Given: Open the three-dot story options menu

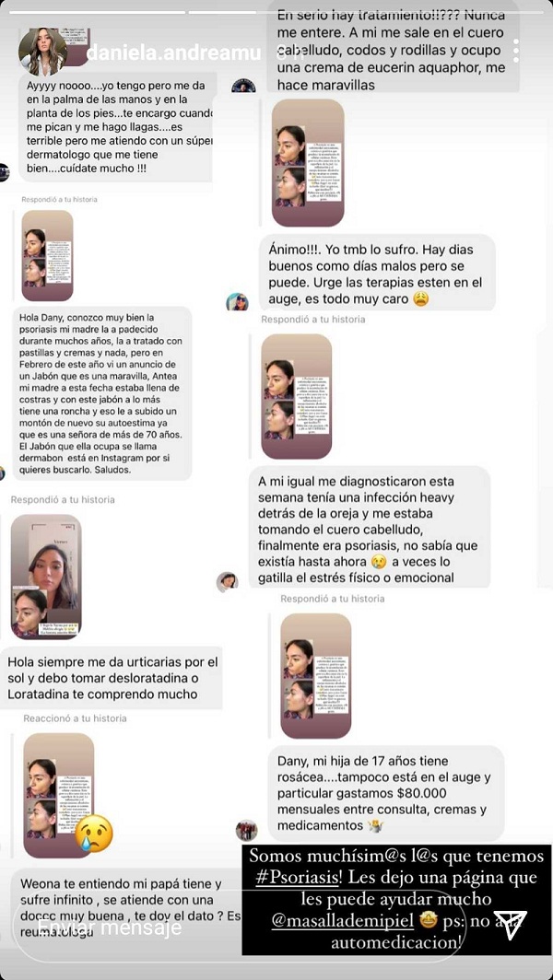Looking at the screenshot, I should click(x=516, y=51).
